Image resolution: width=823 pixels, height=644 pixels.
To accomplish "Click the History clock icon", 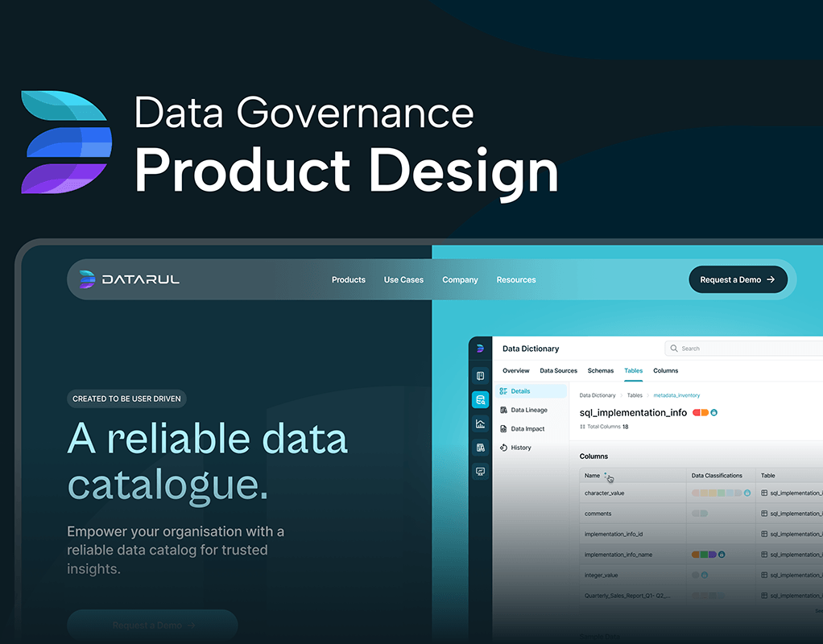I will pos(503,448).
